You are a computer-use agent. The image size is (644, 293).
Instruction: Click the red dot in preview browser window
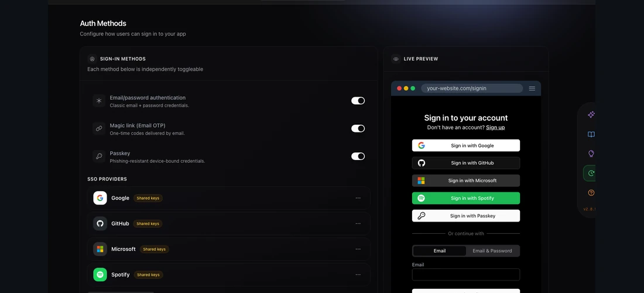click(x=399, y=88)
